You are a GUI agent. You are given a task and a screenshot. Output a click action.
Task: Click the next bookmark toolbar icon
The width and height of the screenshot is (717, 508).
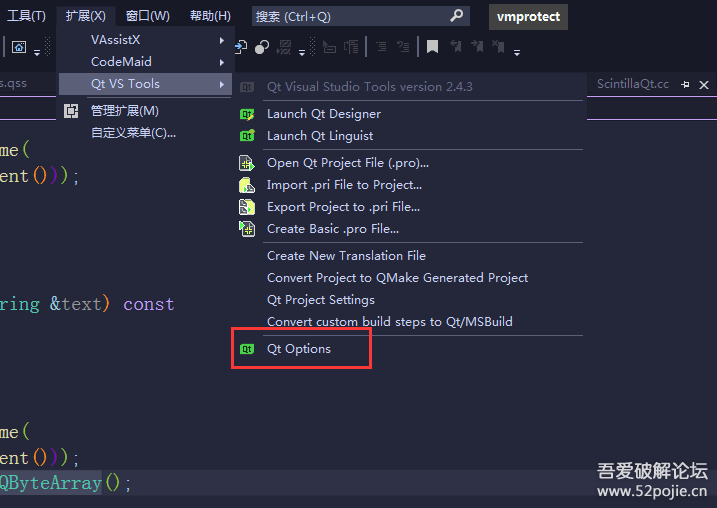click(x=477, y=46)
